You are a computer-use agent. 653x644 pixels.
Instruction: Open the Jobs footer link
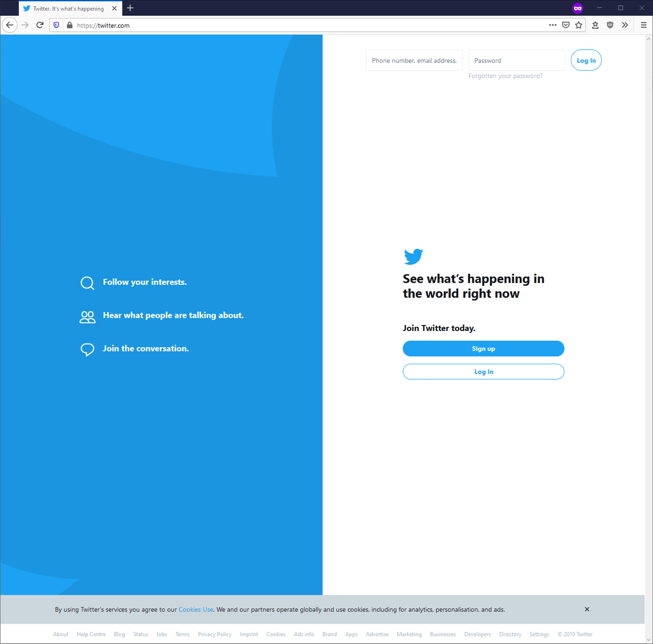pos(162,634)
